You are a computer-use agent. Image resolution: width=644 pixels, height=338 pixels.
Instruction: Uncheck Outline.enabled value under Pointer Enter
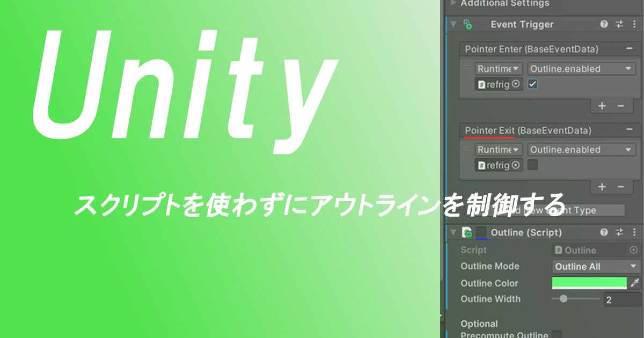(x=533, y=84)
